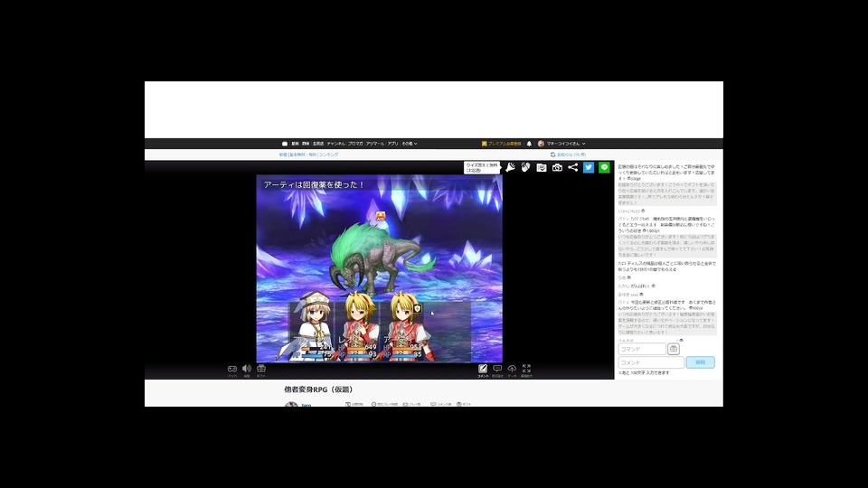Open the お知らせ notices link
Viewport: 868px width, 488px height.
[x=568, y=155]
